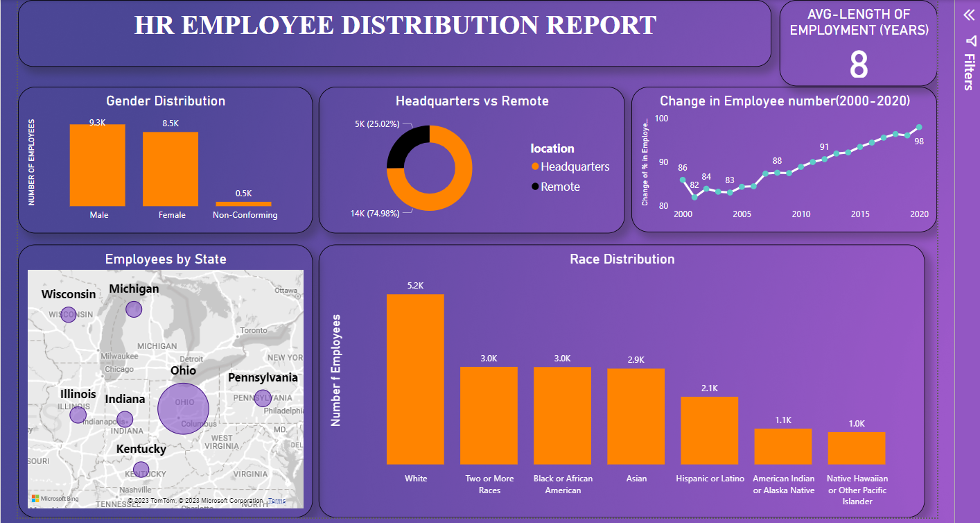The image size is (980, 523).
Task: Expand the Filters pane via the double-chevron
Action: pos(968,15)
